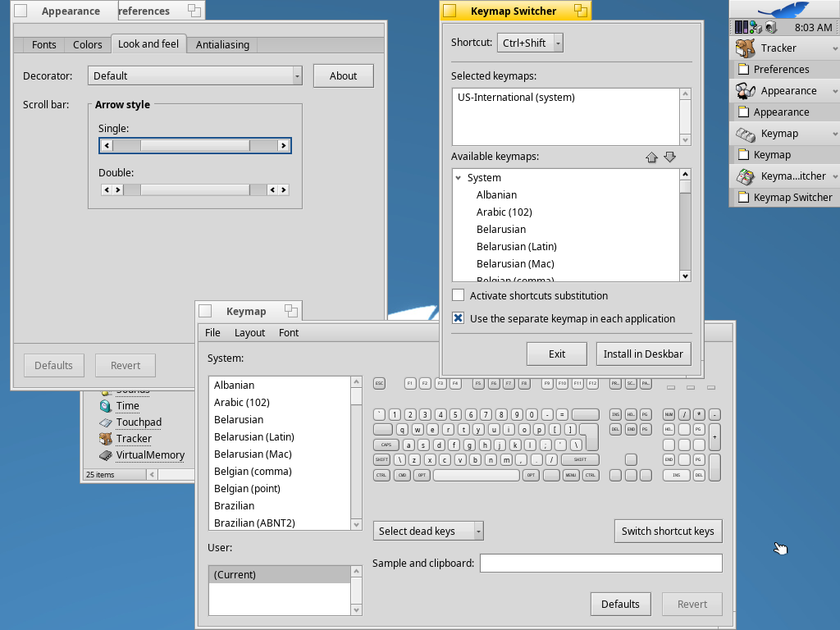Click the MENU key on keyboard layout

coord(571,475)
